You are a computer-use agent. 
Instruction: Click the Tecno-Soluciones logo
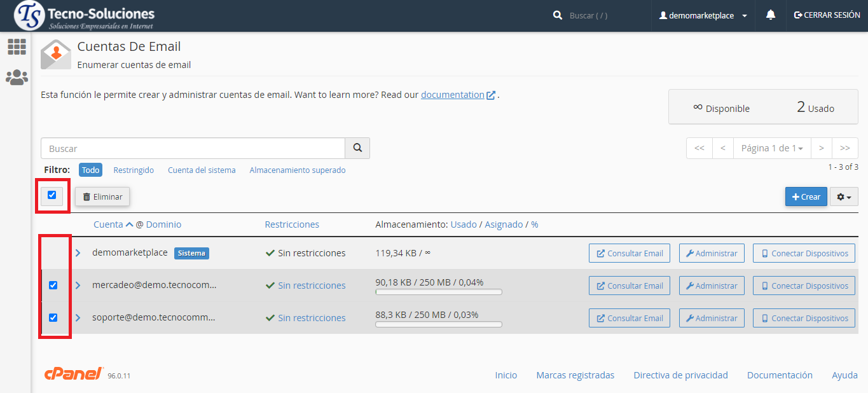(x=85, y=16)
